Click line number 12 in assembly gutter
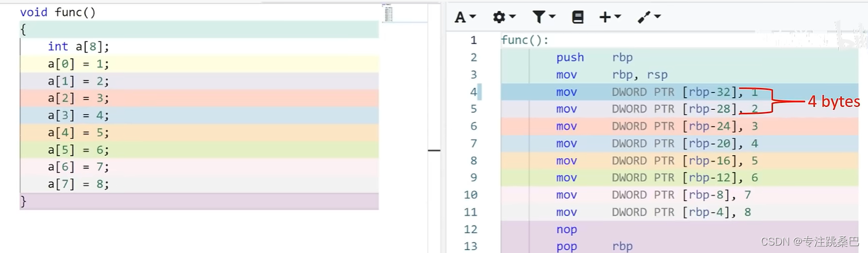Image resolution: width=868 pixels, height=253 pixels. (470, 229)
